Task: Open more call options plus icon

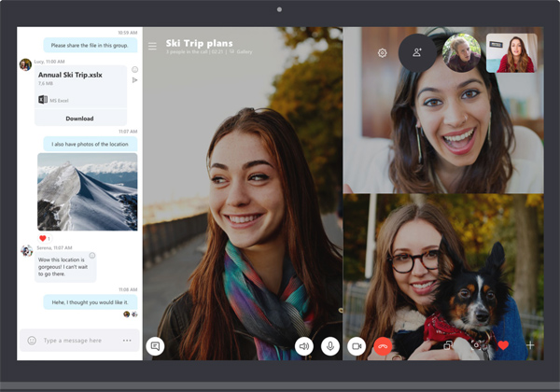Action: point(530,345)
